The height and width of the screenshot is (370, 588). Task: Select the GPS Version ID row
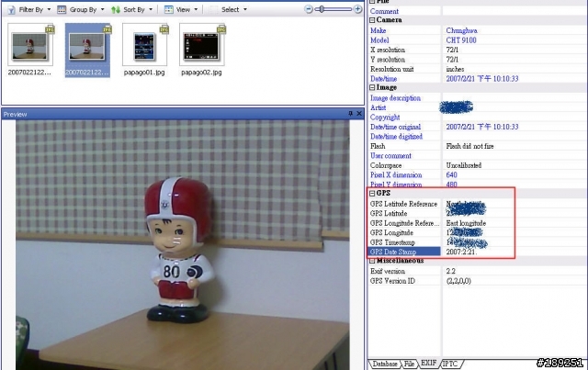click(x=477, y=281)
